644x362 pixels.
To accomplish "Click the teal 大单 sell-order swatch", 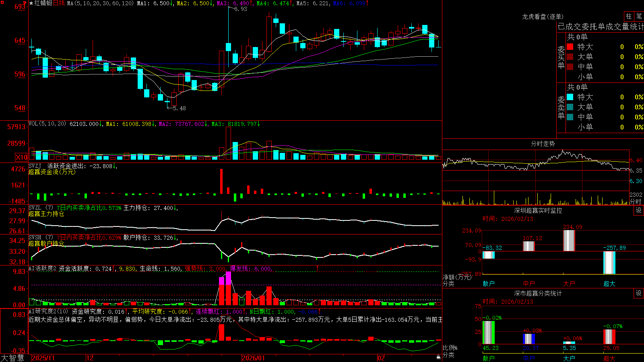I will (x=570, y=107).
